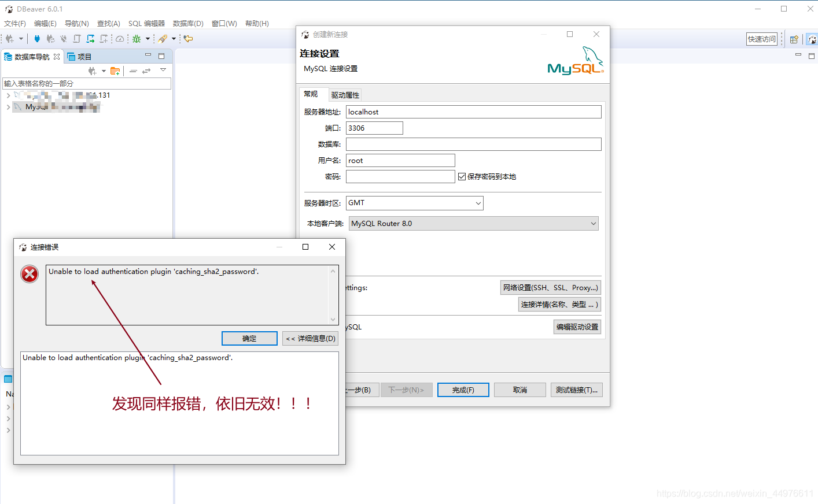
Task: Open SQL editor script icon in toolbar
Action: click(77, 39)
